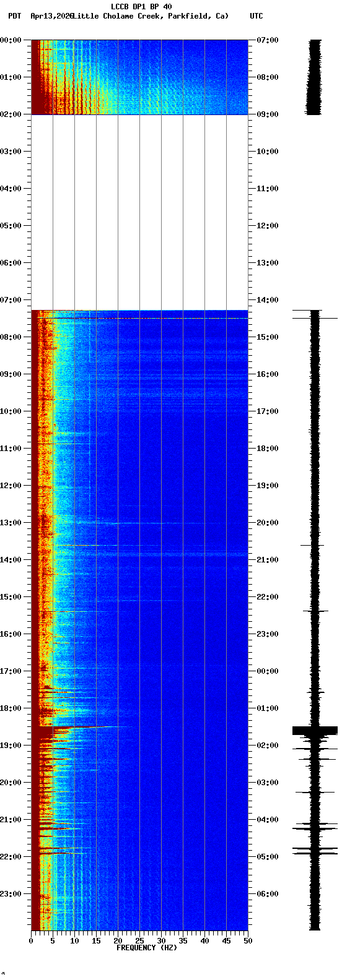Click the PDT time label '22:00'
The height and width of the screenshot is (980, 342).
pyautogui.click(x=11, y=857)
